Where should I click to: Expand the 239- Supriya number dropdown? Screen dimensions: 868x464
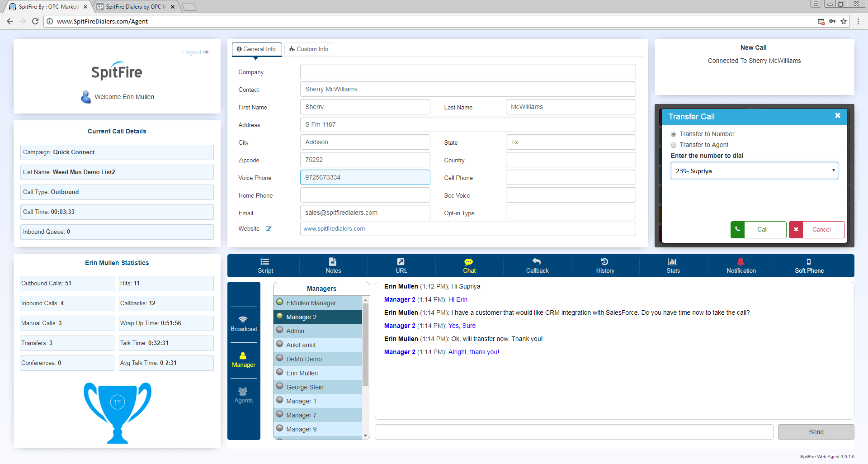(x=754, y=171)
